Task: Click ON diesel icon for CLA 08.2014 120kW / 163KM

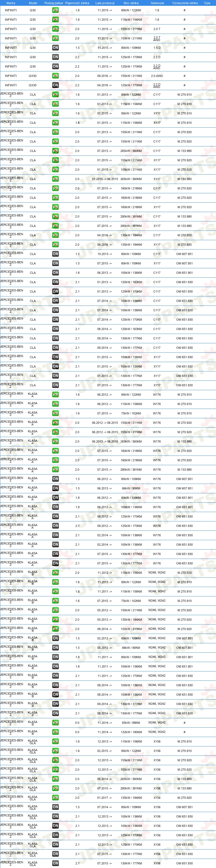Action: click(55, 329)
